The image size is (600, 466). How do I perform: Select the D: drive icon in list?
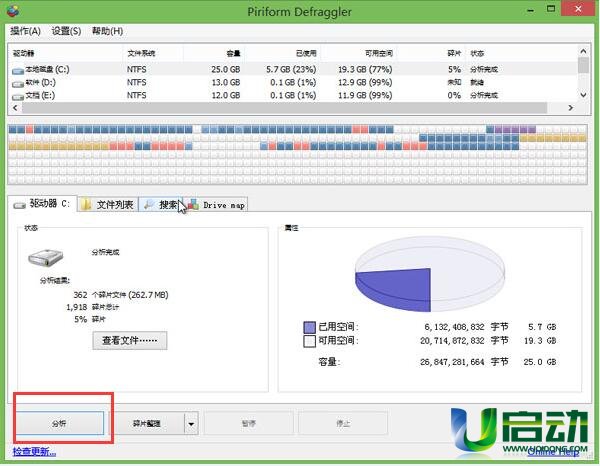(x=18, y=84)
